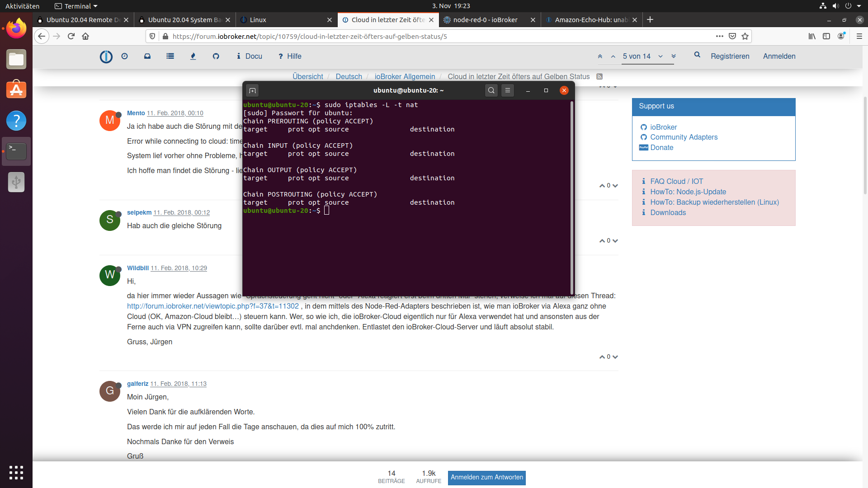Reload the current page
Image resolution: width=868 pixels, height=488 pixels.
pyautogui.click(x=71, y=36)
